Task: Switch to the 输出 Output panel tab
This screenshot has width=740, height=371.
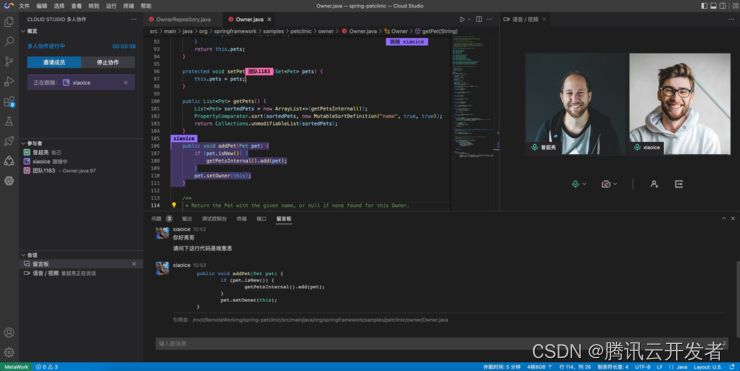Action: coord(187,219)
